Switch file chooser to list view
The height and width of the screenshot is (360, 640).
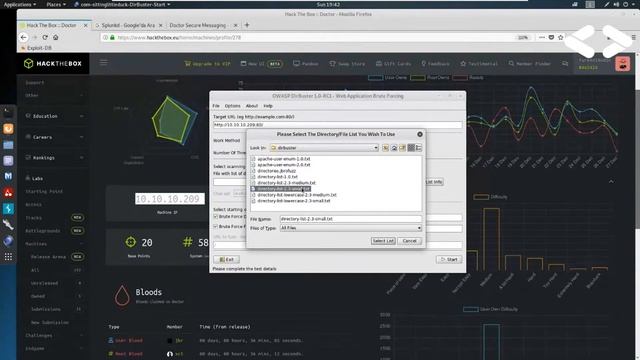coord(411,148)
